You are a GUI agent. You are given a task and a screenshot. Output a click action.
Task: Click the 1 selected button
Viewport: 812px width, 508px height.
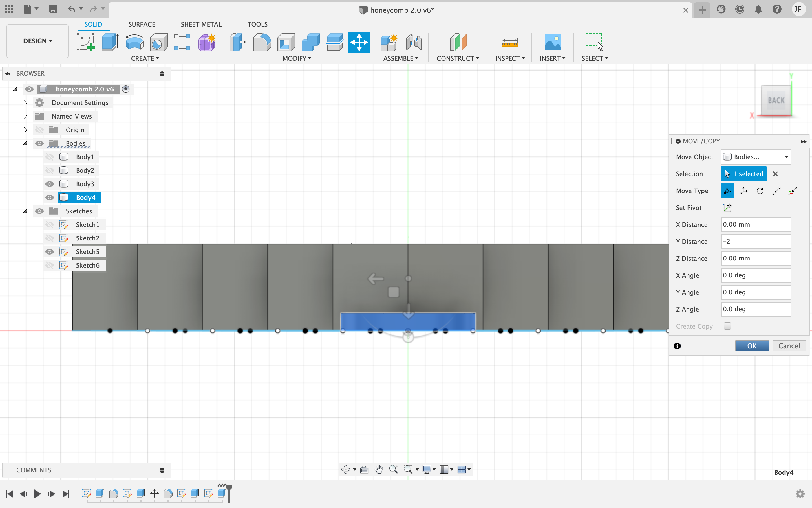click(743, 174)
